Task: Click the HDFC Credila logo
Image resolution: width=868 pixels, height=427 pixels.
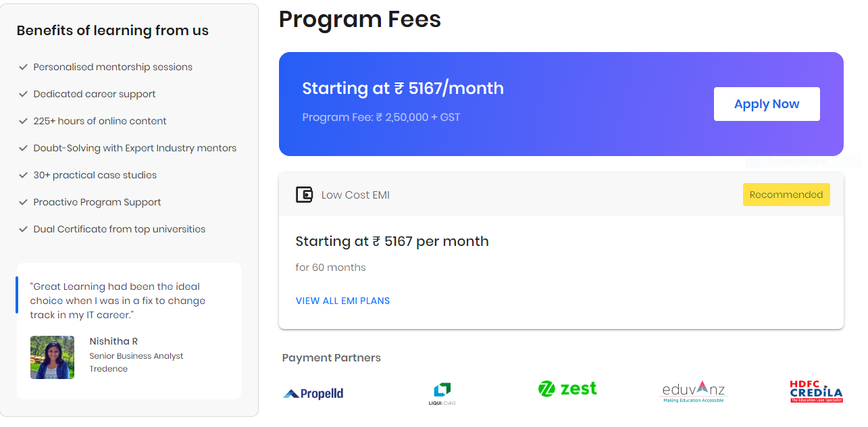Action: tap(816, 392)
